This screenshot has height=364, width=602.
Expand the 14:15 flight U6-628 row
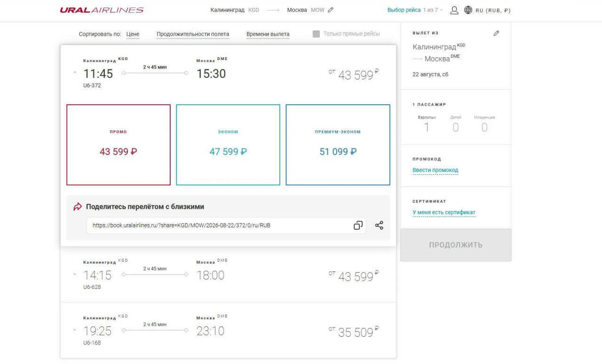pos(228,274)
